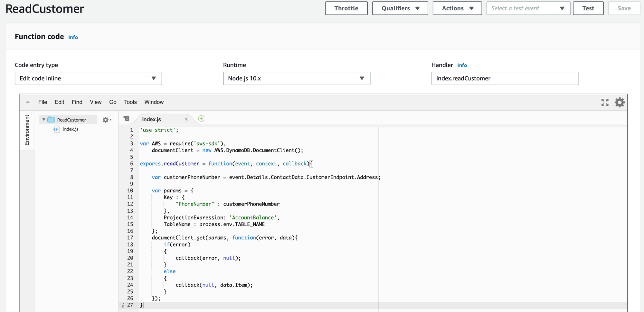Image resolution: width=644 pixels, height=312 pixels.
Task: Add a new tab with plus icon
Action: pyautogui.click(x=201, y=119)
